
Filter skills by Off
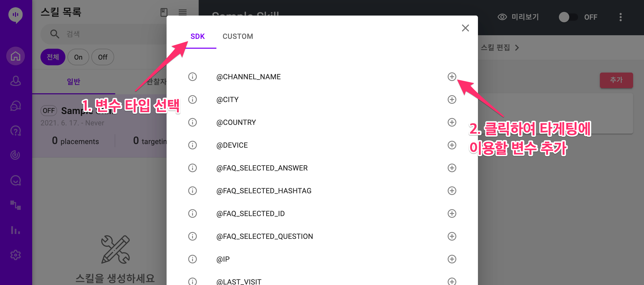pos(103,57)
